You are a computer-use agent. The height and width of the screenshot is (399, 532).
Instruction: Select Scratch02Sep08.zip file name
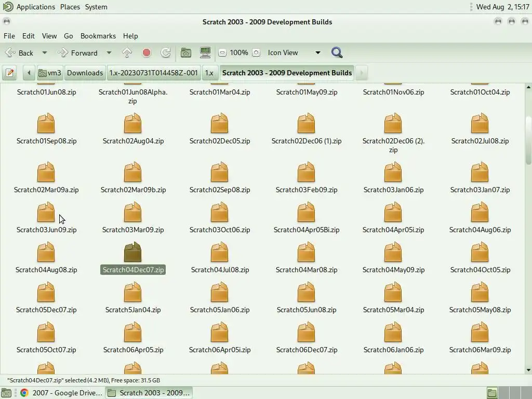(x=220, y=190)
